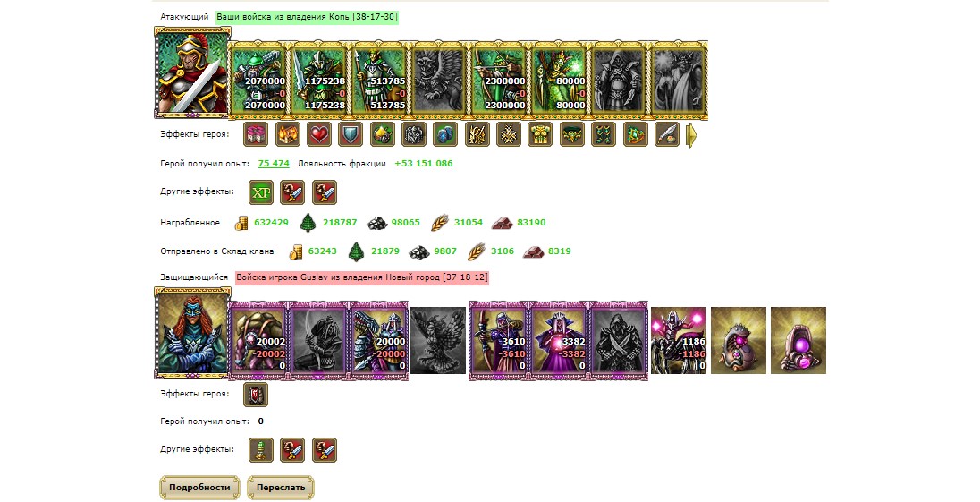
Task: Select attacker unit card with 2300000 archers
Action: pos(498,81)
